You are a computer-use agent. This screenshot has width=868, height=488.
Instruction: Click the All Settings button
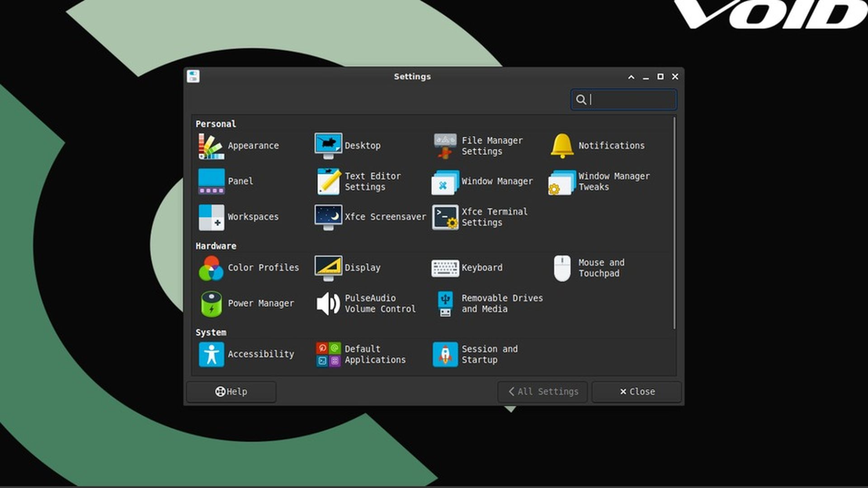(x=542, y=392)
